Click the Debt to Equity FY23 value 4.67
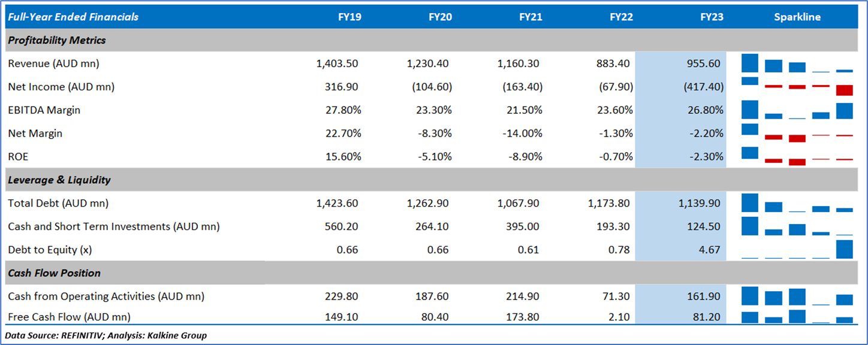 point(710,250)
